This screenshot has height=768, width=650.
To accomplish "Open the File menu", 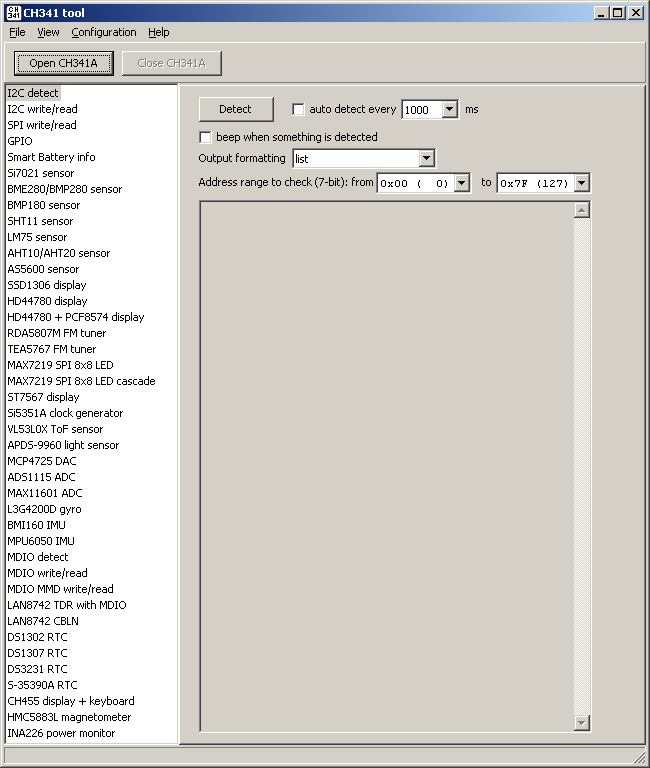I will [17, 32].
